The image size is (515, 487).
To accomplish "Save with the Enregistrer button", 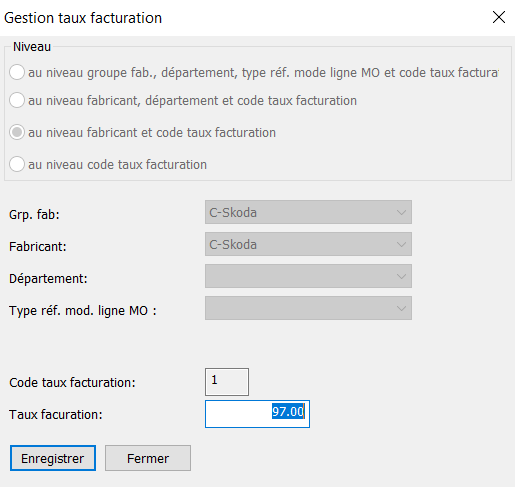I will (53, 458).
